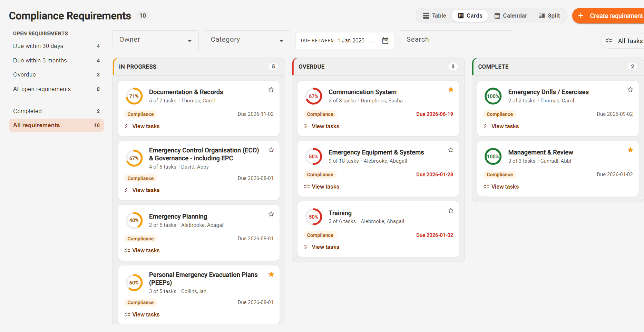
Task: Click the star on Emergency Drills / Exercises
Action: click(630, 90)
